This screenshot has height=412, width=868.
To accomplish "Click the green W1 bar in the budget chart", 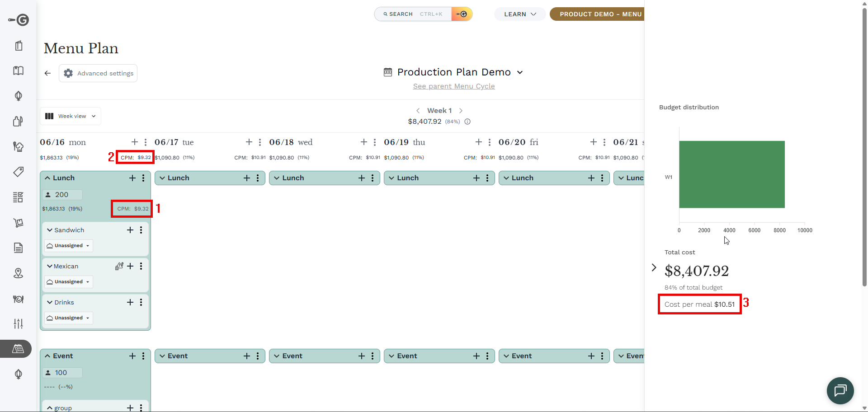I will (x=732, y=174).
